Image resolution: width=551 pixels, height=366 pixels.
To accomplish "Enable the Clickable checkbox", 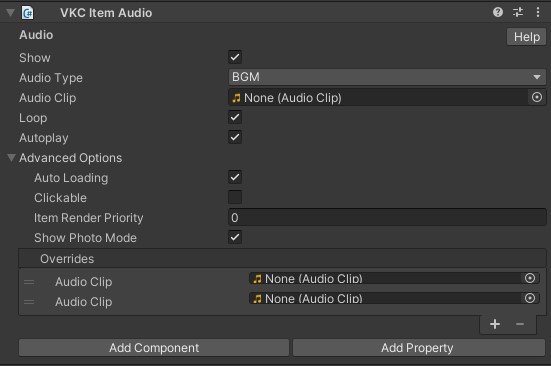I will coord(235,197).
